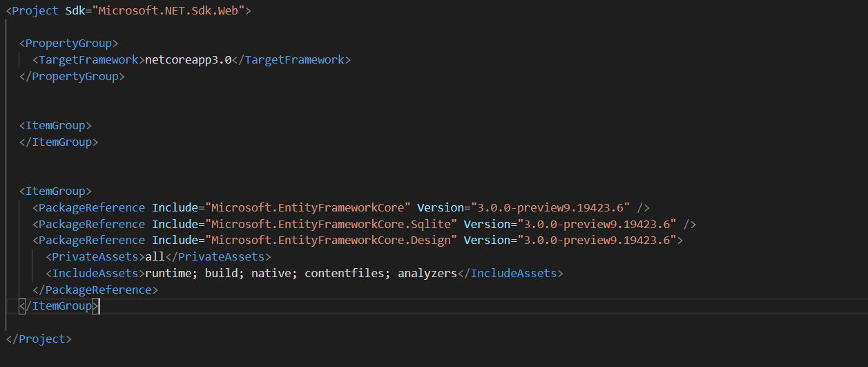Click the opening TargetFramework tag
Image resolution: width=868 pixels, height=367 pixels.
(x=88, y=60)
